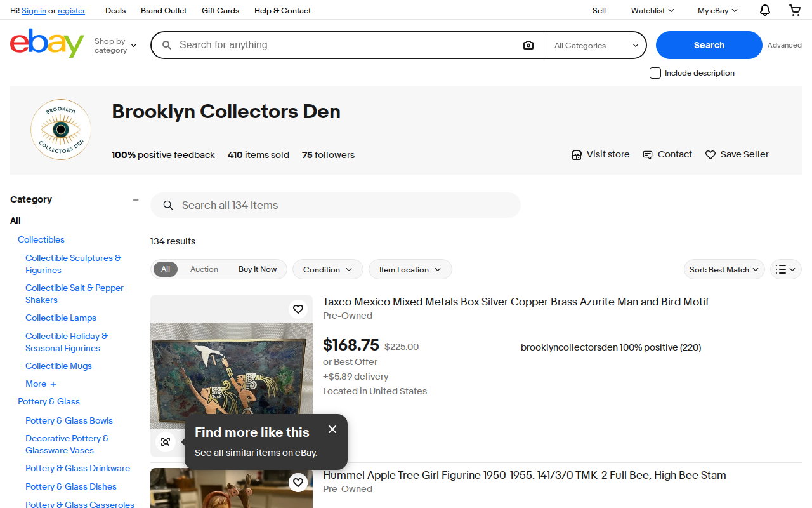This screenshot has height=508, width=812.
Task: Select Pottery & Glass Bowls category
Action: point(69,420)
